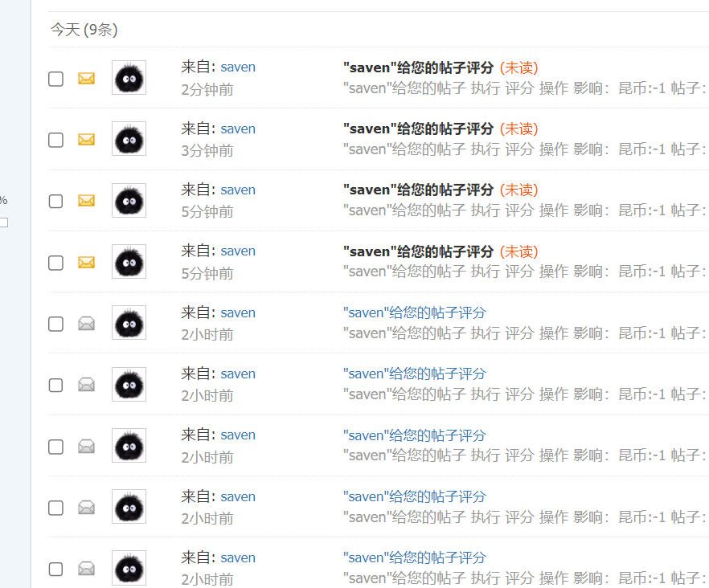709x588 pixels.
Task: Tick checkbox of the second 5分钟前 message
Action: pyautogui.click(x=55, y=263)
